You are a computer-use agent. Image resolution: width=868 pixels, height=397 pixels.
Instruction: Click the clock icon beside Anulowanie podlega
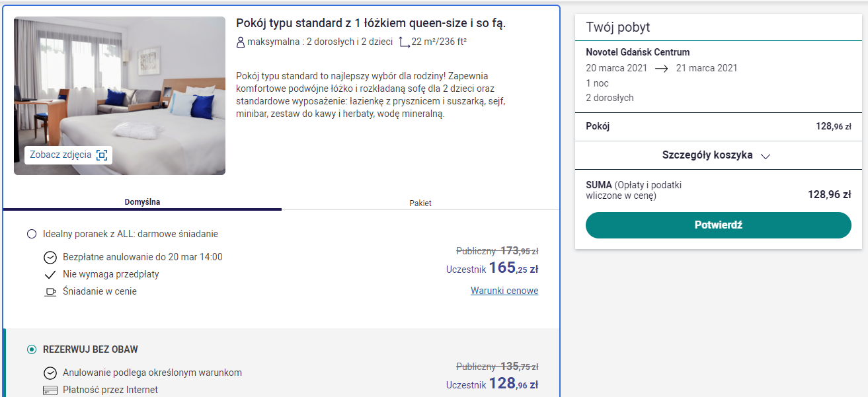pyautogui.click(x=50, y=373)
